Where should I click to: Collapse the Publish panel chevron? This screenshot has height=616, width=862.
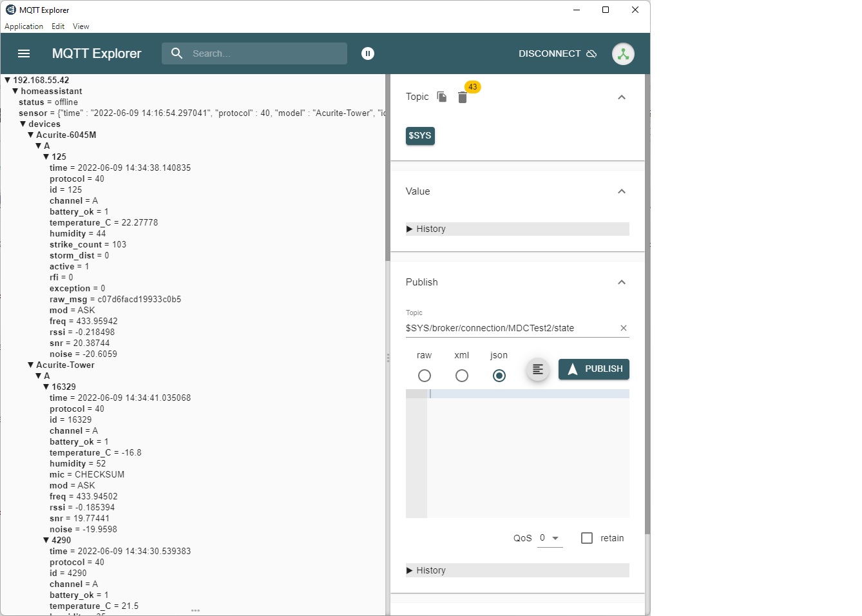click(622, 282)
